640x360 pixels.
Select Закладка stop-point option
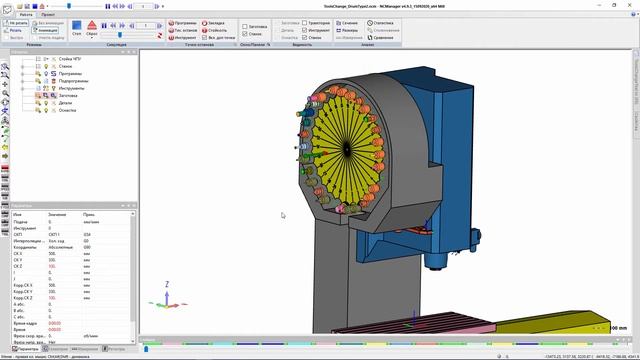click(x=213, y=23)
